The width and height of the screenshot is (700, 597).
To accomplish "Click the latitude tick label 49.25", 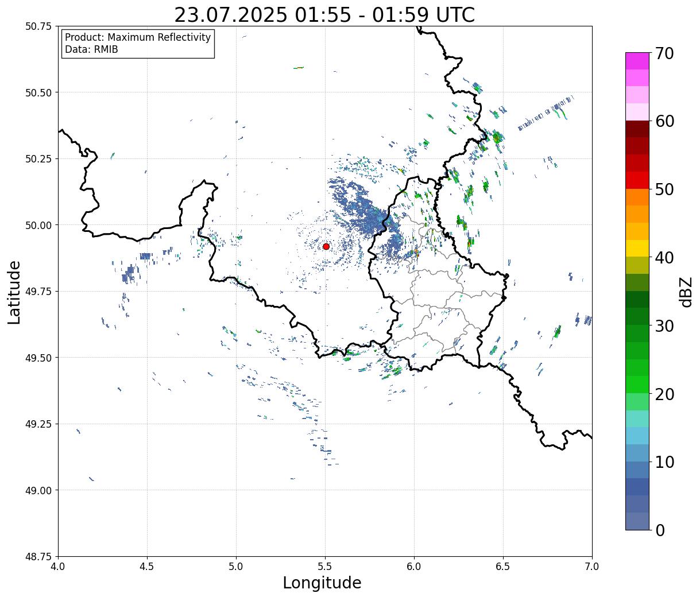I will [x=38, y=424].
